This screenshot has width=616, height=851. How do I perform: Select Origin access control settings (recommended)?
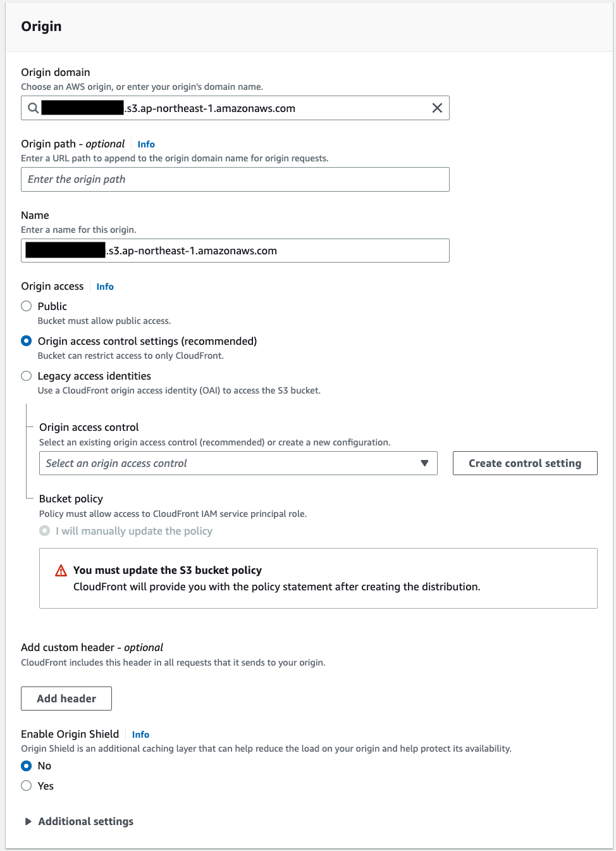[x=27, y=341]
